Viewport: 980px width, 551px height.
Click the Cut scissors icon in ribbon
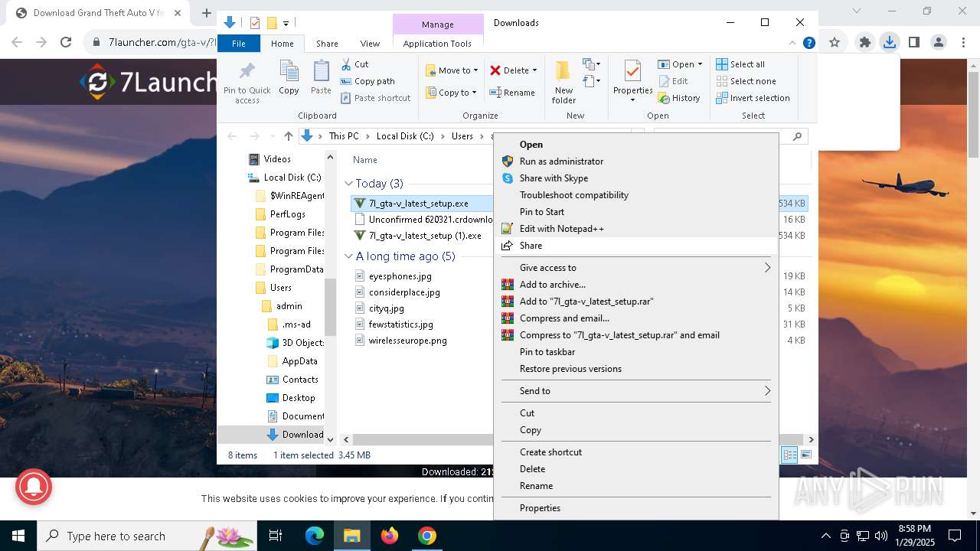(x=346, y=64)
